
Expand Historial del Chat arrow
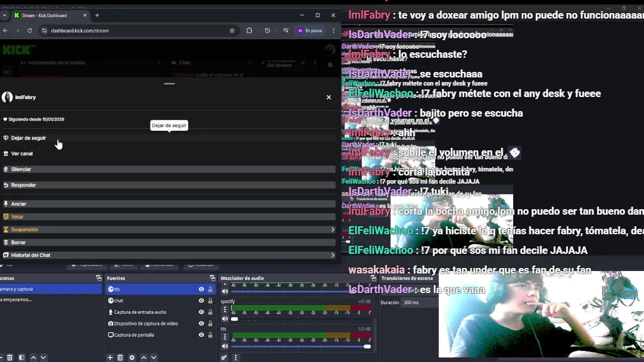click(333, 255)
